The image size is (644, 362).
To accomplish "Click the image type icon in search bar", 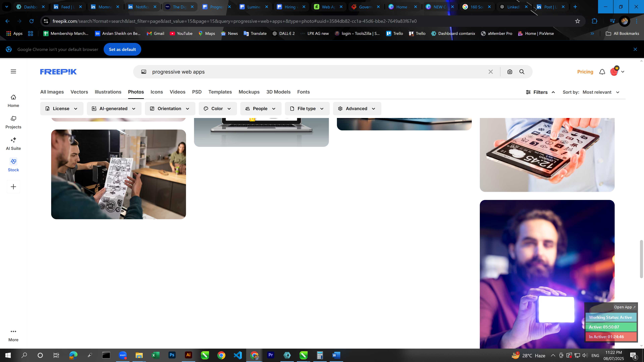I will tap(144, 72).
